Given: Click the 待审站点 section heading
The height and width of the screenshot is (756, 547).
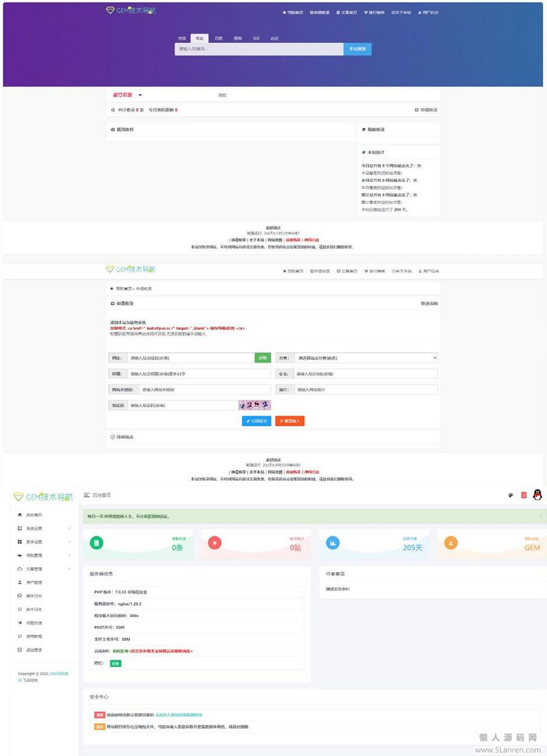Looking at the screenshot, I should 122,436.
